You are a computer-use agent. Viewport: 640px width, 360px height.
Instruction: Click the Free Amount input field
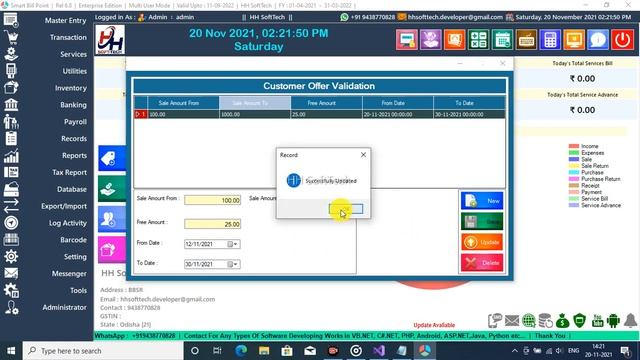point(213,224)
